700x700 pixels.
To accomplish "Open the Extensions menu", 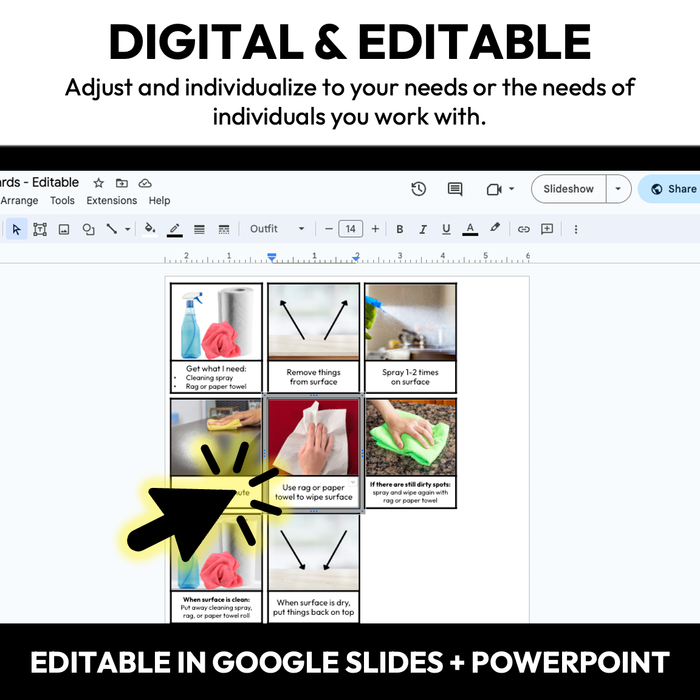I will 111,201.
